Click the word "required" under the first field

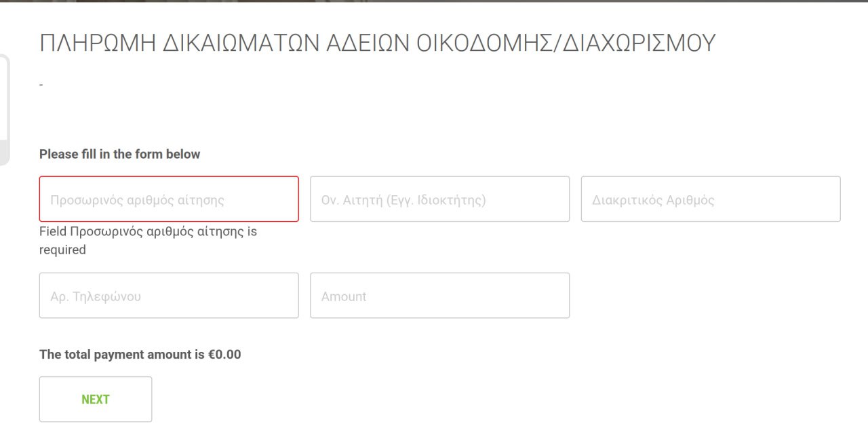click(x=62, y=250)
